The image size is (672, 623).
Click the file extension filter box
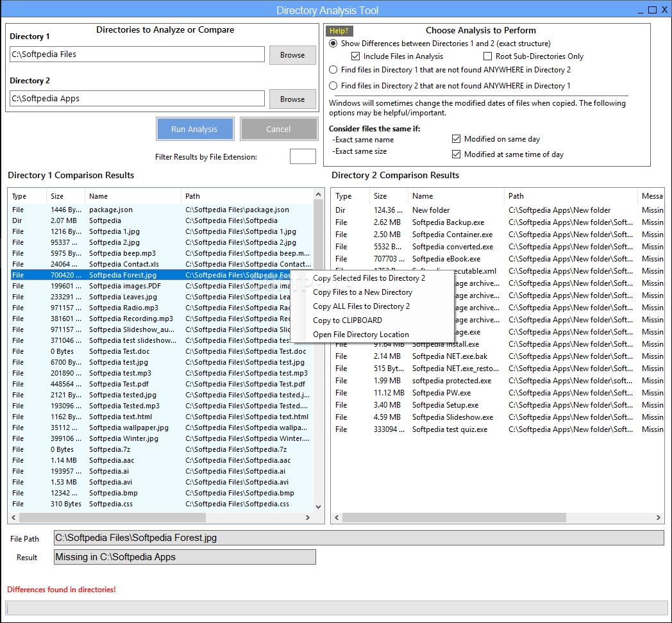tap(303, 156)
